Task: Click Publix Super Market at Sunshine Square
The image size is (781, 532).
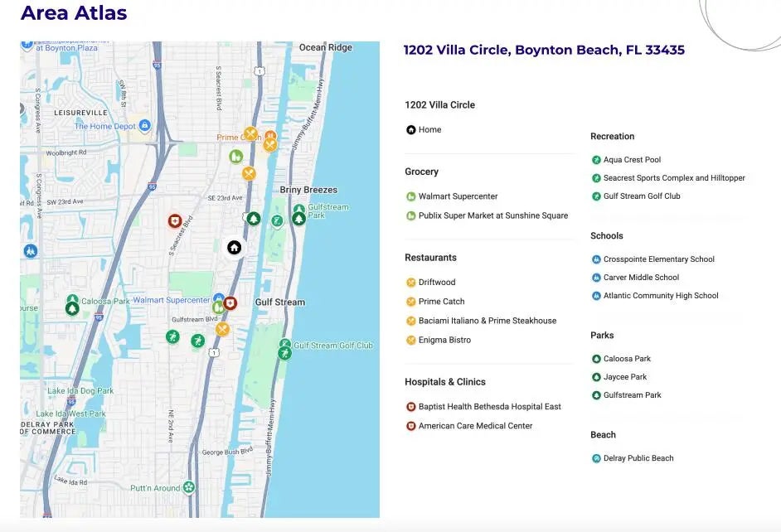Action: [x=492, y=215]
